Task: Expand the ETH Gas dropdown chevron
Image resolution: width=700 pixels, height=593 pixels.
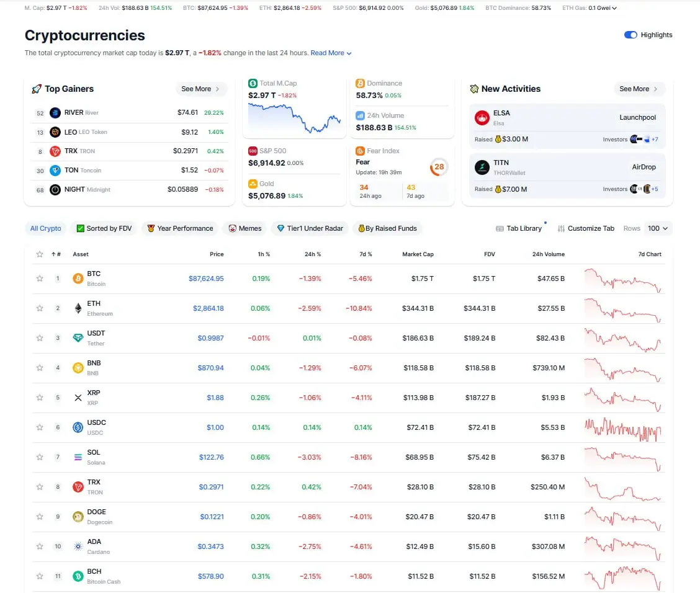Action: click(x=614, y=8)
